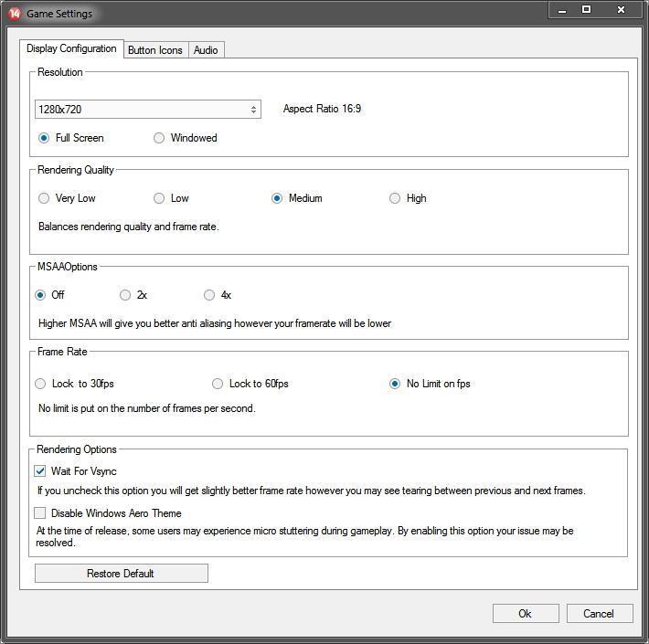Image resolution: width=649 pixels, height=644 pixels.
Task: Click the Game Settings app icon in title bar
Action: click(x=14, y=13)
